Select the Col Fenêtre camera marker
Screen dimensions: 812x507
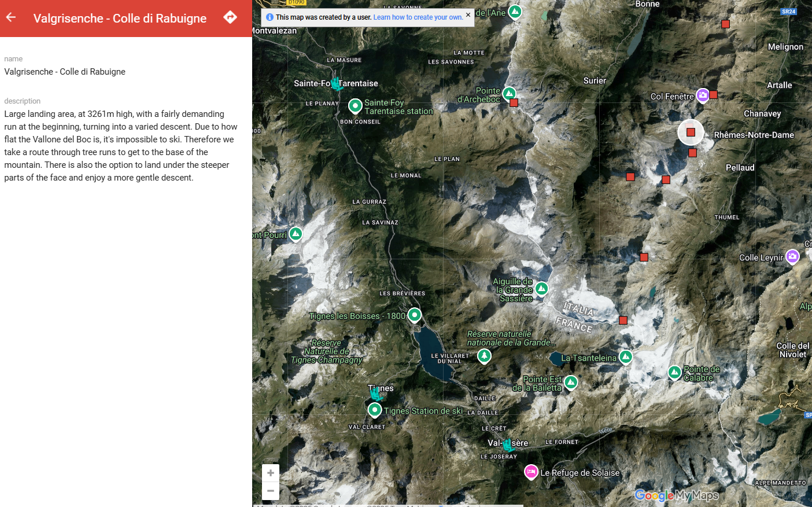(x=703, y=95)
